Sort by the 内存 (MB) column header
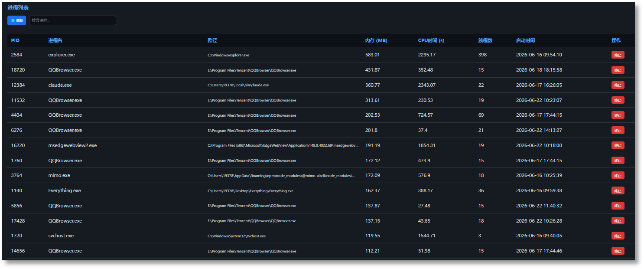The width and height of the screenshot is (644, 269). pyautogui.click(x=376, y=40)
